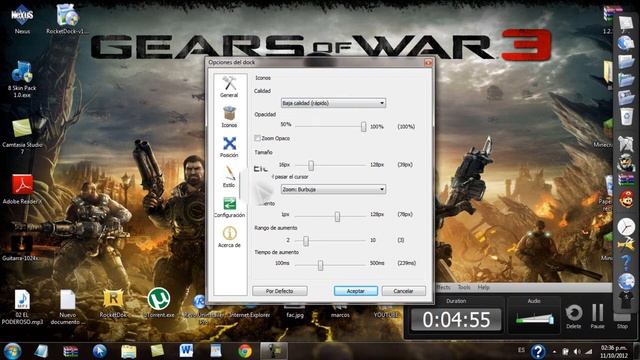Click the Por Defecto button
Image resolution: width=640 pixels, height=360 pixels.
click(x=280, y=291)
